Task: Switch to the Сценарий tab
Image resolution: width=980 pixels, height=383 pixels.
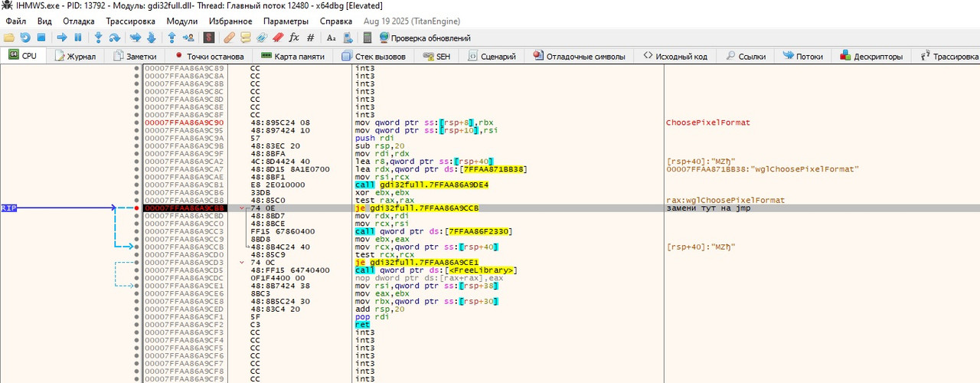Action: (x=492, y=57)
